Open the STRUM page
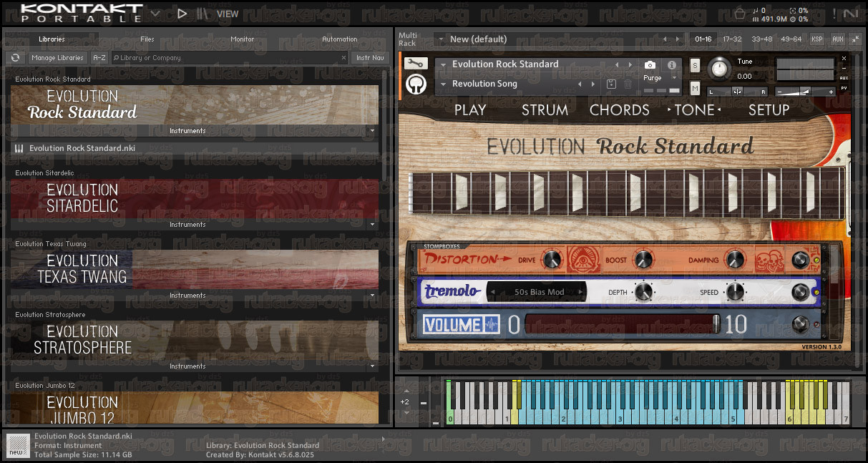This screenshot has height=463, width=868. (x=545, y=109)
